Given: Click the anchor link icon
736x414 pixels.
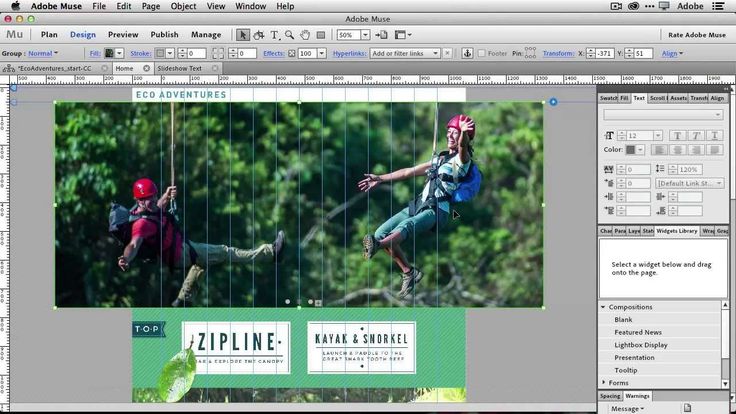Looking at the screenshot, I should [467, 53].
